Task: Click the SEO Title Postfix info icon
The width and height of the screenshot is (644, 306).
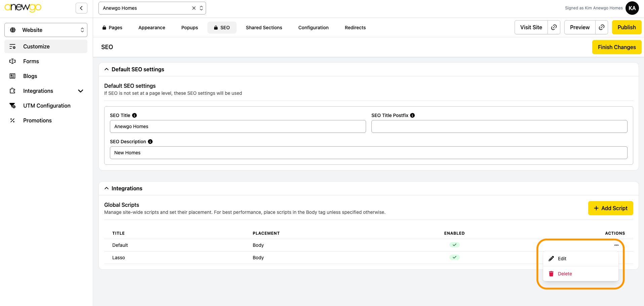Action: click(412, 115)
